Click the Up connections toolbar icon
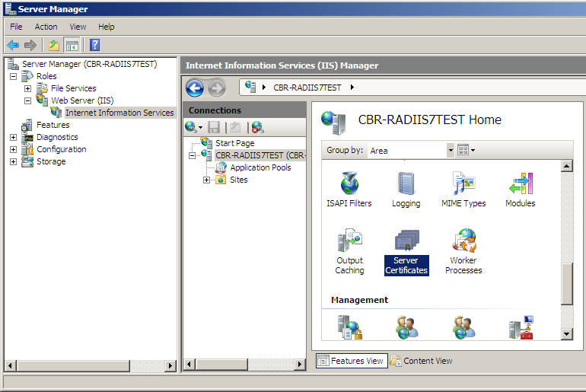This screenshot has height=392, width=586. point(235,127)
